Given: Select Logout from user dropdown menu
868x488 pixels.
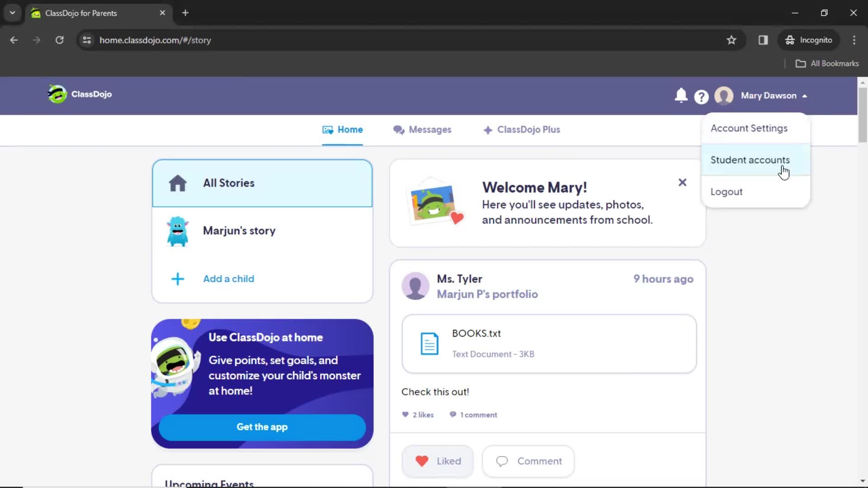Looking at the screenshot, I should click(726, 191).
